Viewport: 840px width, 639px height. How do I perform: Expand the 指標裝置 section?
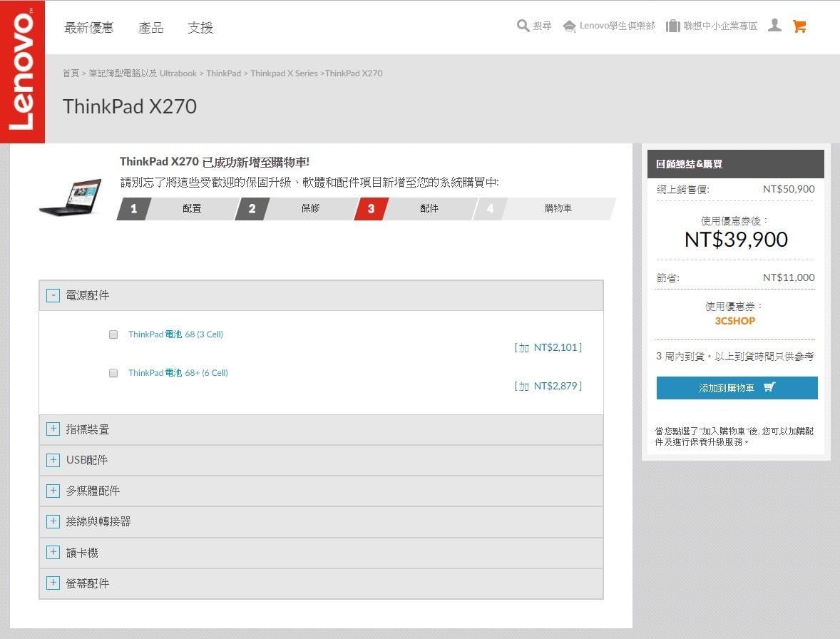click(x=53, y=429)
